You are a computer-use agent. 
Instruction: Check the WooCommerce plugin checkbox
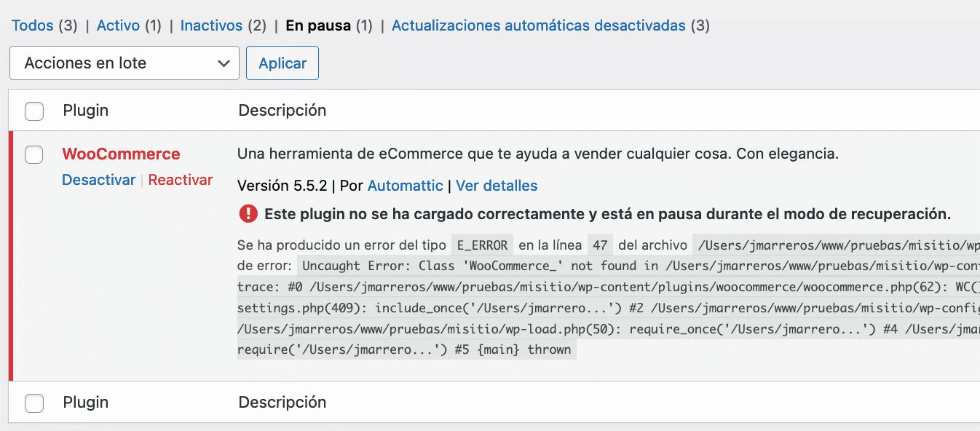34,155
